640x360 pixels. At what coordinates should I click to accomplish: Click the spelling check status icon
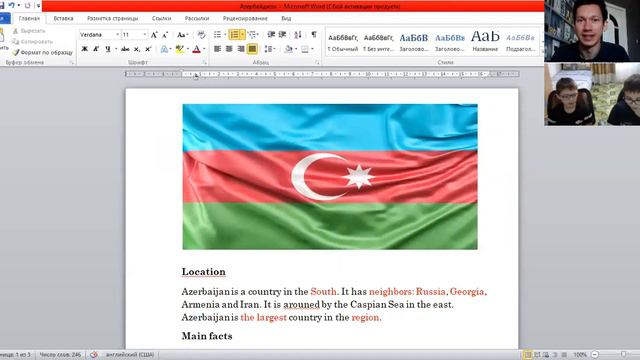point(94,355)
